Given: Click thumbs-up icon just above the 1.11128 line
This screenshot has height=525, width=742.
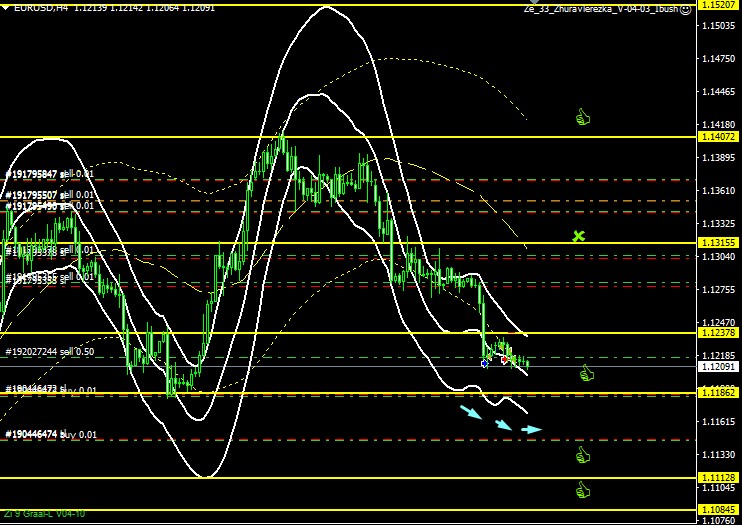Looking at the screenshot, I should coord(584,455).
